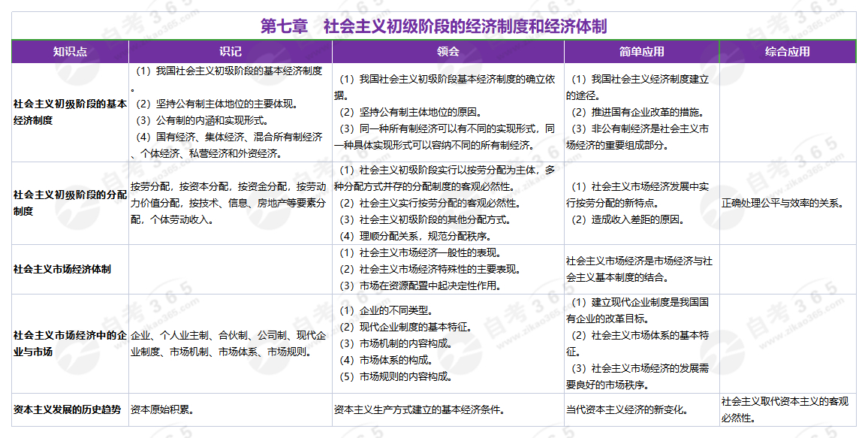Image resolution: width=868 pixels, height=438 pixels.
Task: Click the "简单应用" column header
Action: coord(642,52)
